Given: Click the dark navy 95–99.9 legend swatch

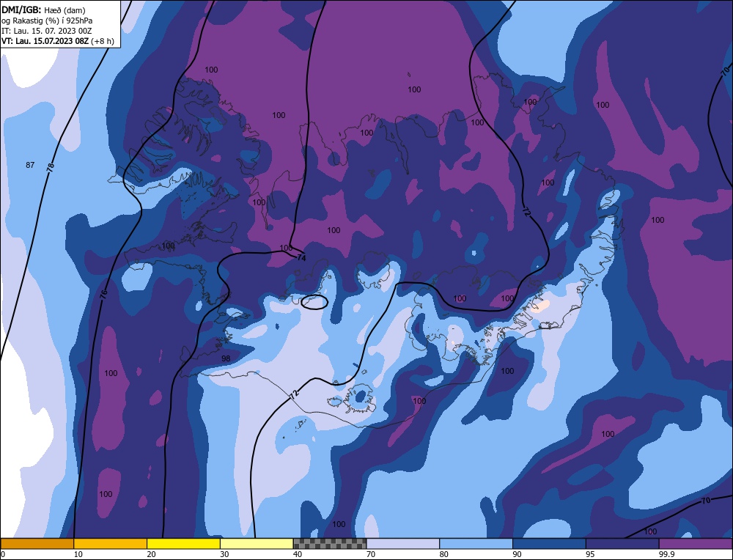Looking at the screenshot, I should (x=622, y=543).
